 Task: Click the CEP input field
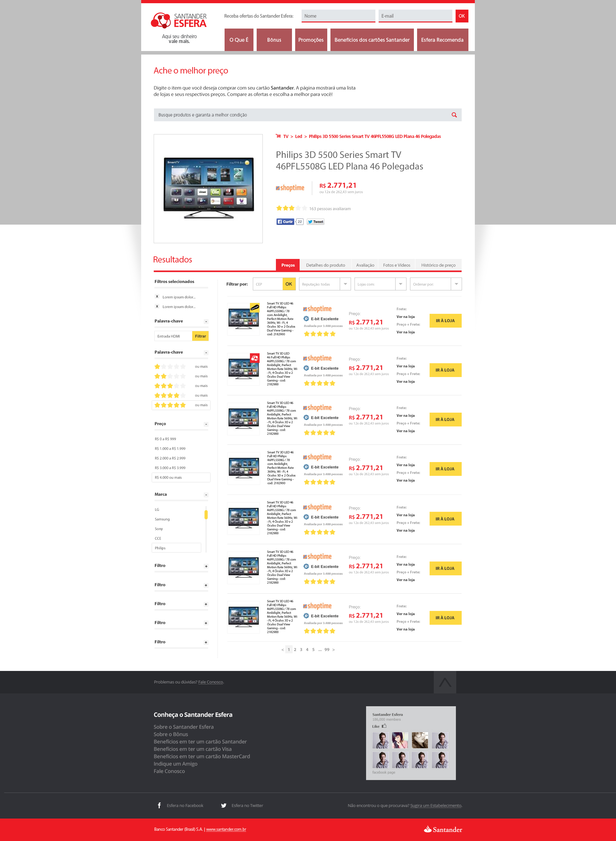point(268,284)
